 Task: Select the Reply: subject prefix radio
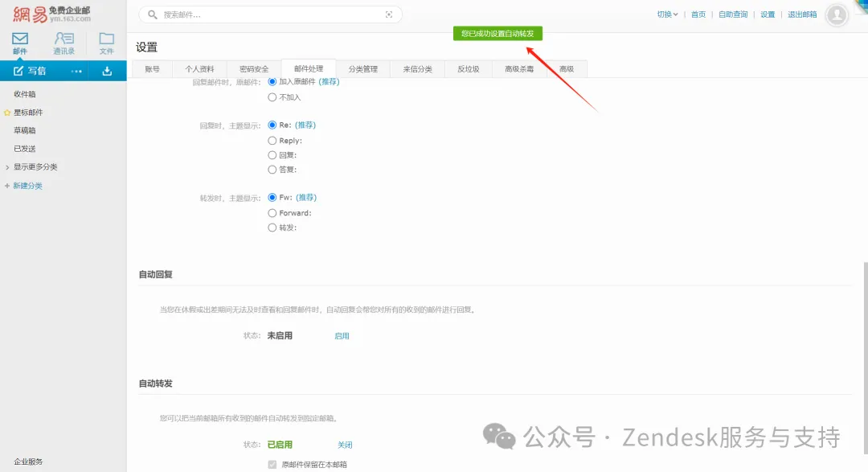click(x=272, y=141)
